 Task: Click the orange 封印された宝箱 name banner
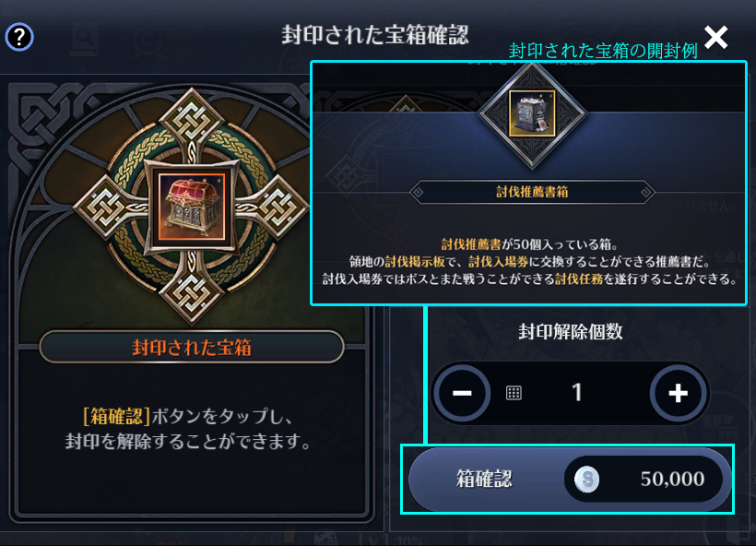tap(192, 347)
